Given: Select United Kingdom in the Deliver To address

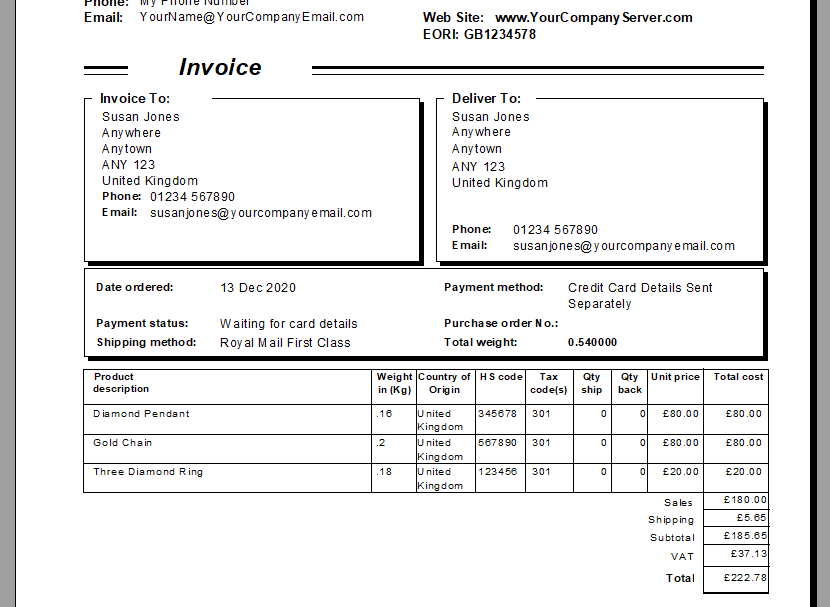Looking at the screenshot, I should pos(500,183).
